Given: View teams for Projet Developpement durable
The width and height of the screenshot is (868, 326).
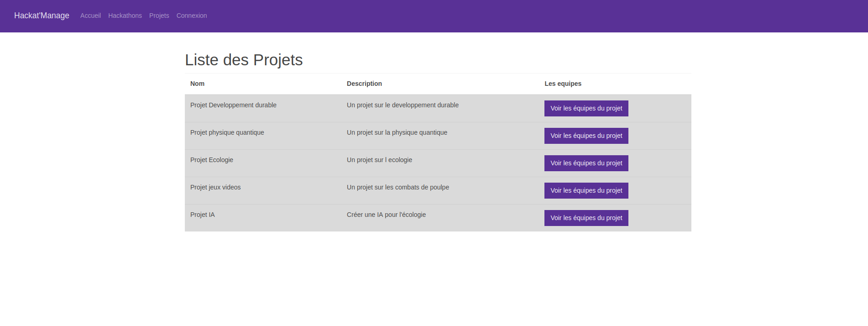Looking at the screenshot, I should coord(586,108).
